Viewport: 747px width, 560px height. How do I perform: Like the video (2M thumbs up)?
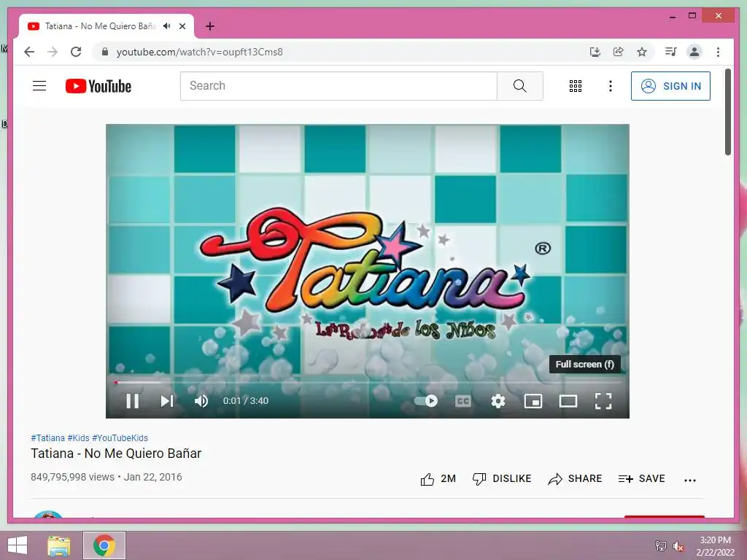tap(438, 478)
